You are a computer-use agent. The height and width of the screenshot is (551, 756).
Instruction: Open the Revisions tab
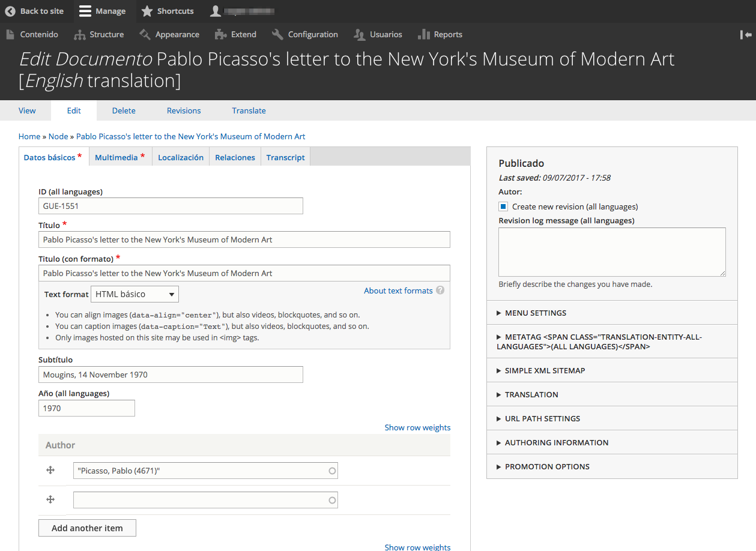pyautogui.click(x=184, y=110)
